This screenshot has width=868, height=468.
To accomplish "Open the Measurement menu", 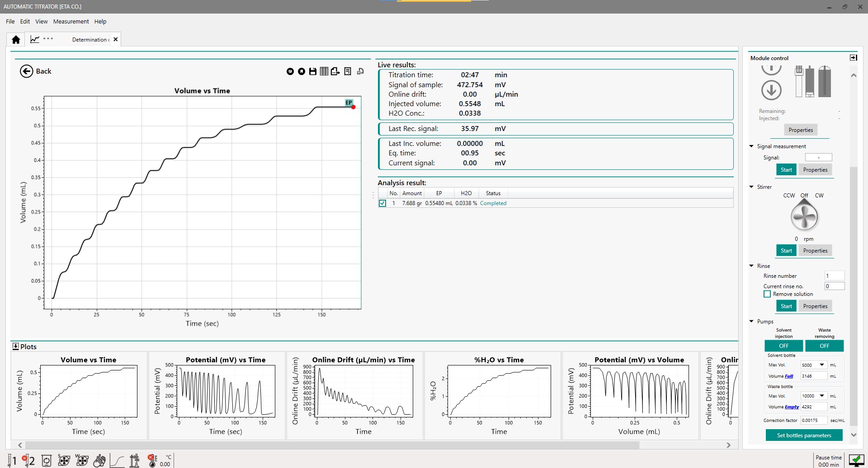I will (x=71, y=22).
